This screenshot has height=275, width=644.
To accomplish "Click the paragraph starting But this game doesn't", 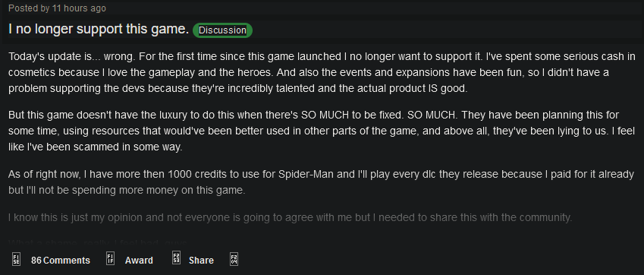I will [322, 131].
